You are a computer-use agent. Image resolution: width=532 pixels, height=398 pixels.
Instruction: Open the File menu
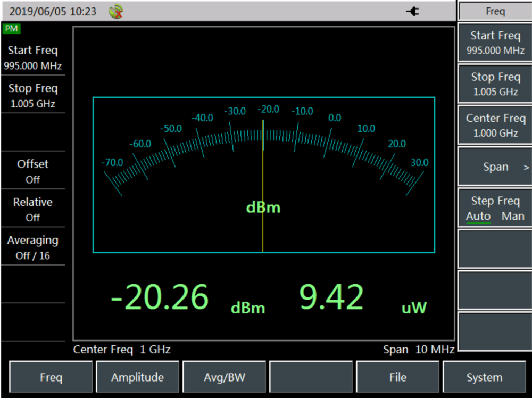click(x=397, y=377)
